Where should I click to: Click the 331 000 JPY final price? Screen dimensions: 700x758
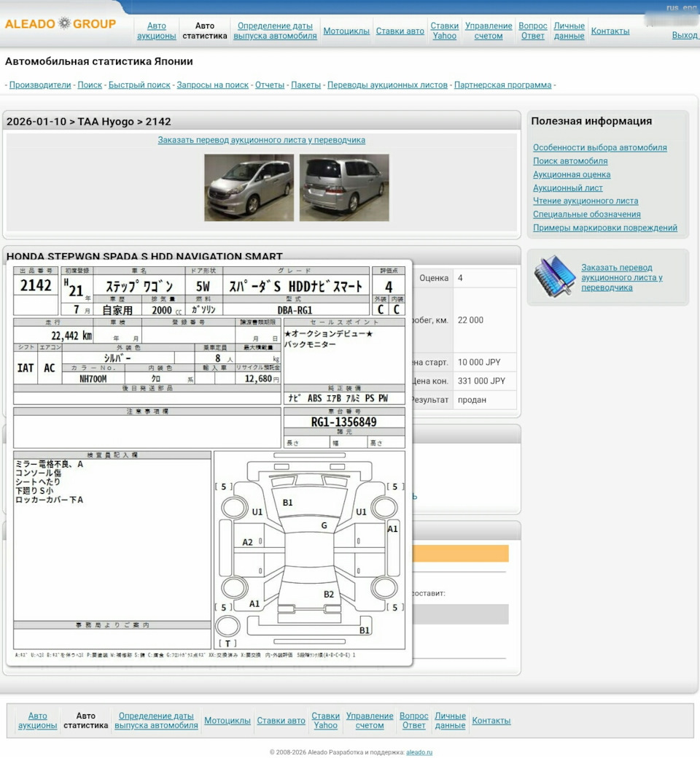[x=481, y=381]
